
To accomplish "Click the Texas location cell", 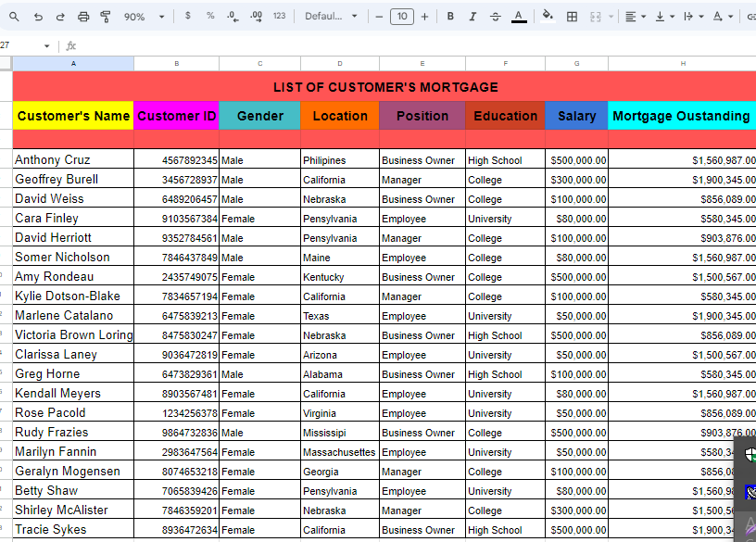I will coord(340,315).
